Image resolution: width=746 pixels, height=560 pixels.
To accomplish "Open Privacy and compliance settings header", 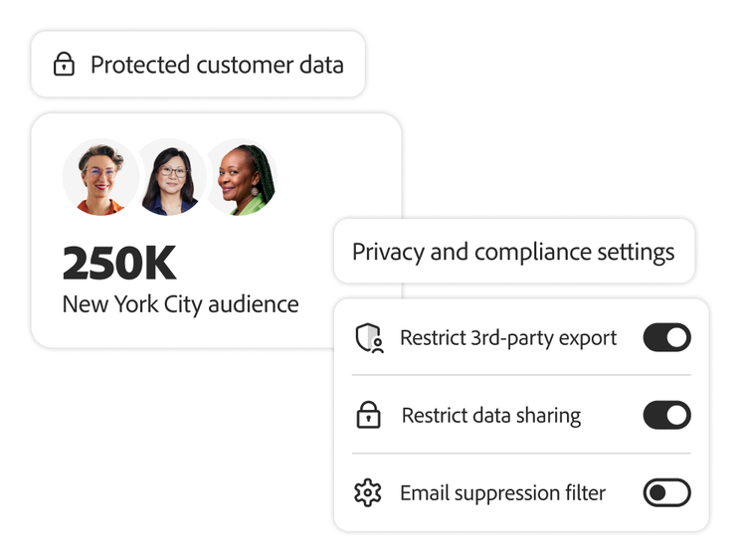I will 513,252.
